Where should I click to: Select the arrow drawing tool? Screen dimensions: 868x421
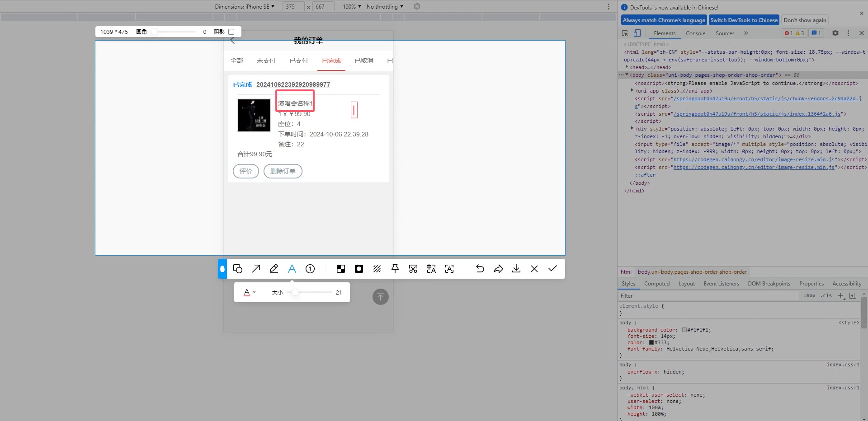256,269
